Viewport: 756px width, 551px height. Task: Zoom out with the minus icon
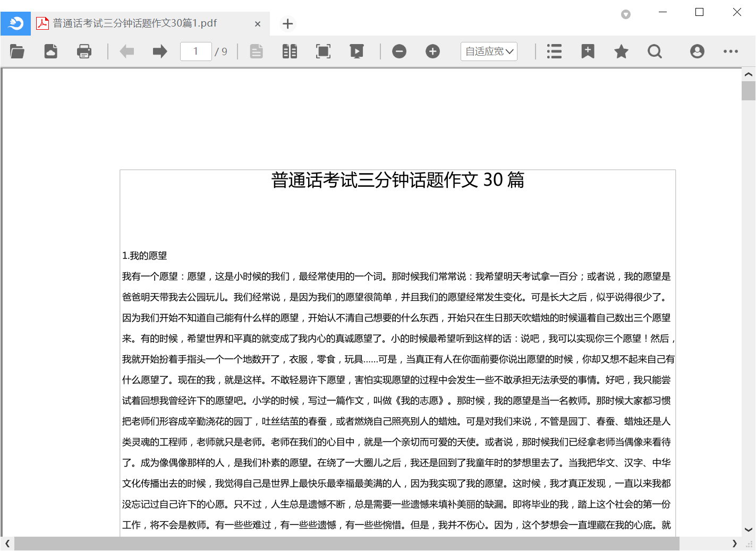[399, 51]
